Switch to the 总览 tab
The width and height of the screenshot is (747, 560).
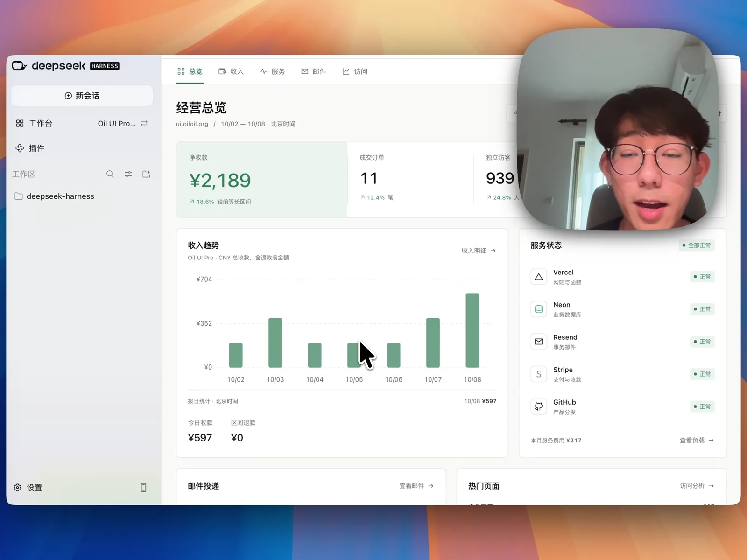(x=190, y=71)
